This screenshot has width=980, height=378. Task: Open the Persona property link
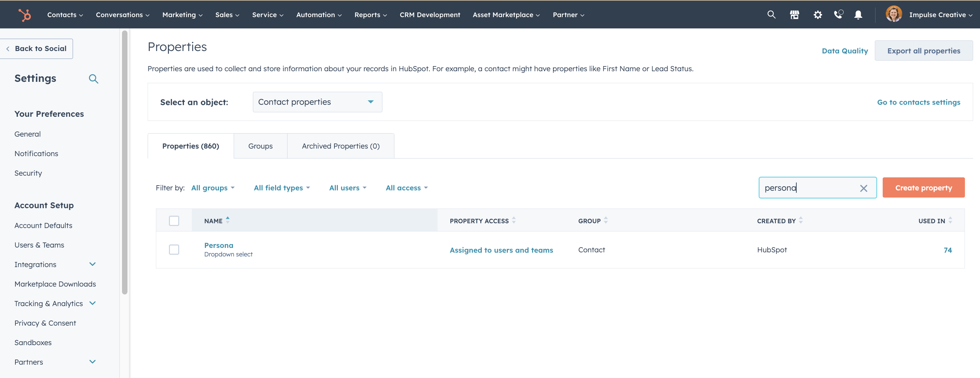pos(219,245)
